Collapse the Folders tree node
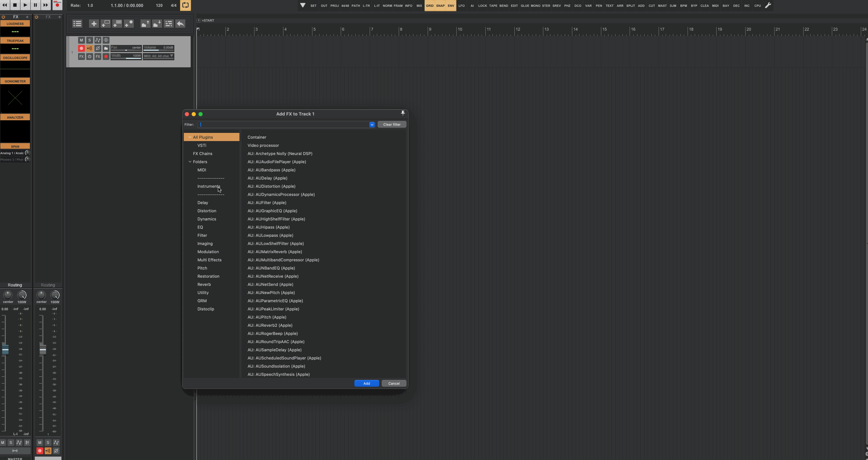The height and width of the screenshot is (460, 868). click(x=190, y=162)
